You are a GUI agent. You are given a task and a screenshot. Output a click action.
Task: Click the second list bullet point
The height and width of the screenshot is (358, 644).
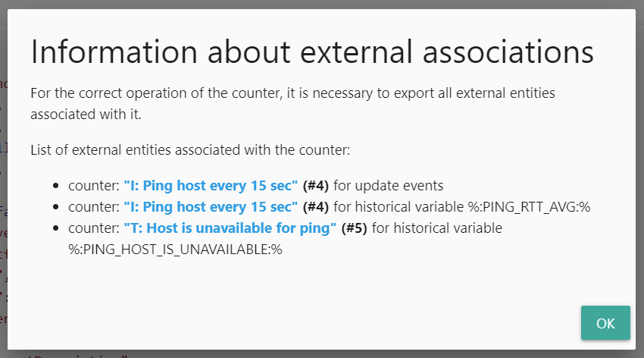click(x=56, y=208)
